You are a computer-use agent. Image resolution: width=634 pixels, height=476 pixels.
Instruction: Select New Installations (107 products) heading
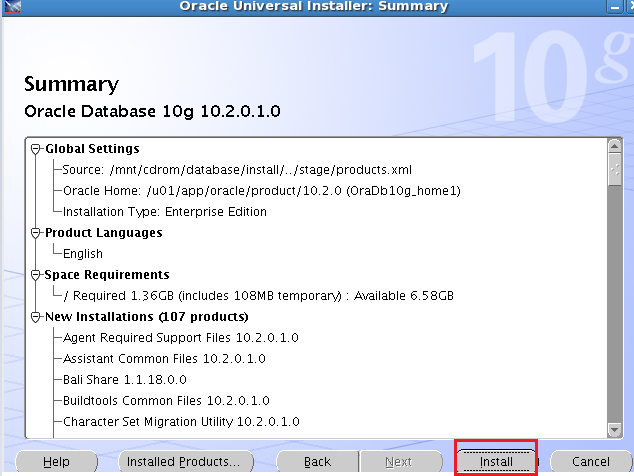click(146, 317)
